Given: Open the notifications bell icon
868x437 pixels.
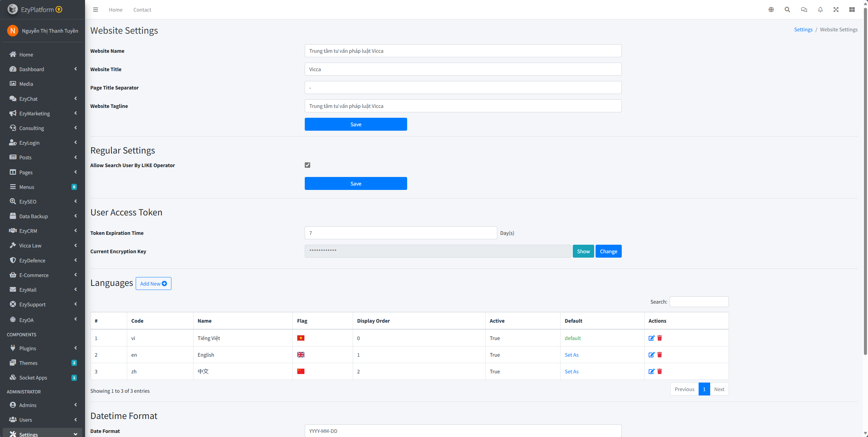Looking at the screenshot, I should tap(820, 10).
